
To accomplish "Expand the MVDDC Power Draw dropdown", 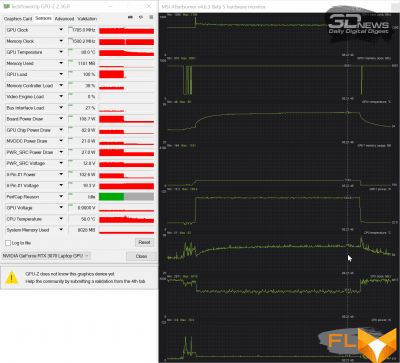I will (61, 141).
